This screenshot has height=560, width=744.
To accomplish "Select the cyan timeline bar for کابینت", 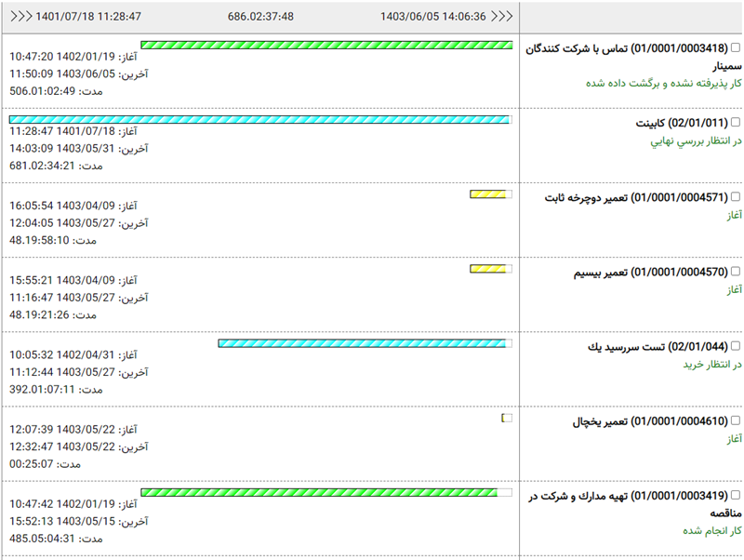I will coord(259,119).
